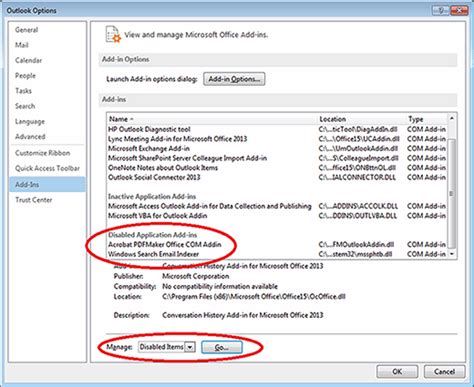
Task: Select OneNote Notes about Outlook Items row
Action: tap(277, 168)
